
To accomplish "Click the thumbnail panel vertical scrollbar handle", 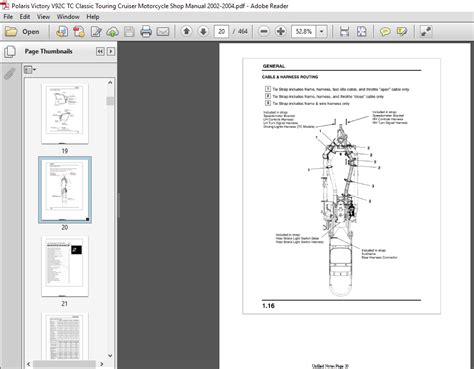I will [x=110, y=101].
